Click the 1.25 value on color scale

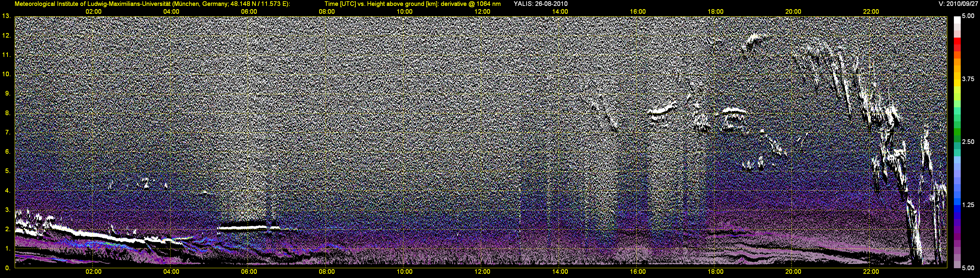(968, 205)
